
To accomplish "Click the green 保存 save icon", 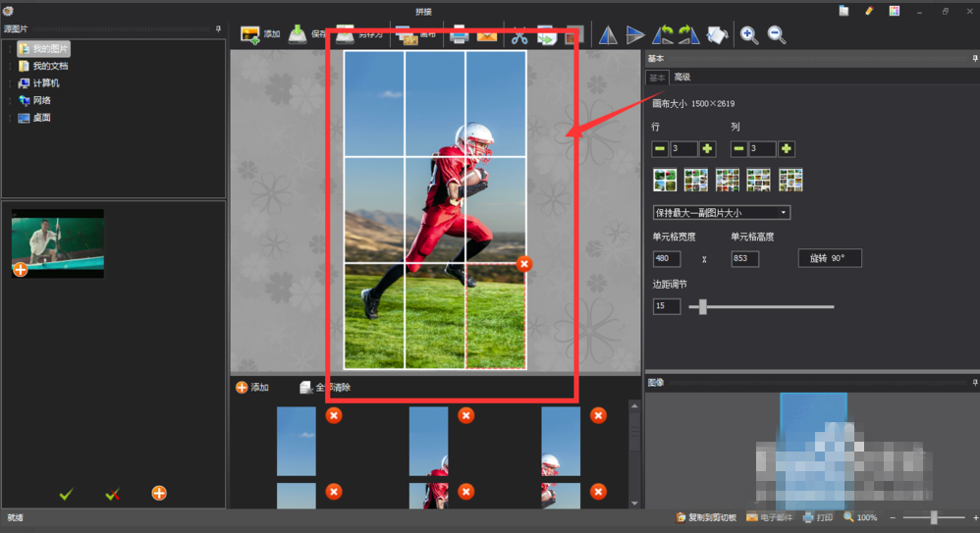I will point(299,34).
